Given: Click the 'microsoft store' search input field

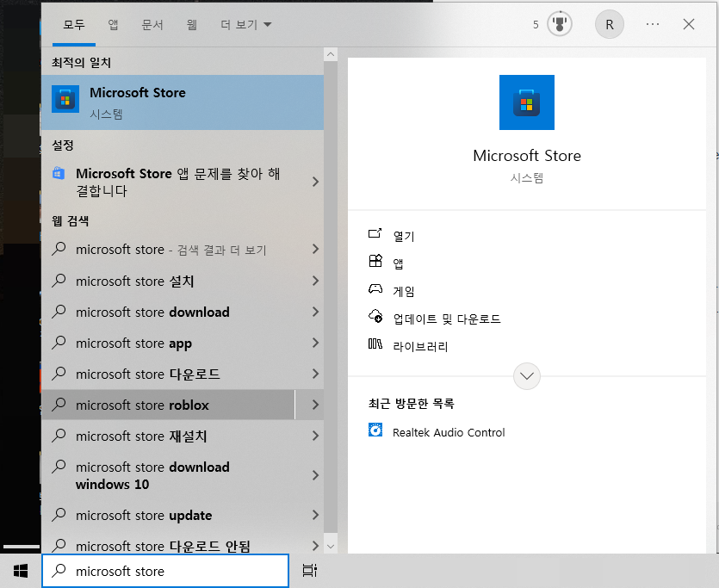Looking at the screenshot, I should tap(165, 571).
